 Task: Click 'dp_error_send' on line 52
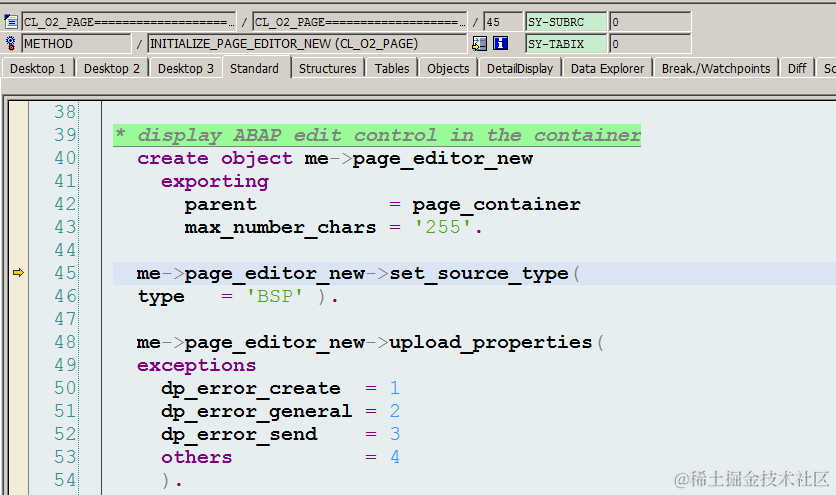(x=239, y=434)
